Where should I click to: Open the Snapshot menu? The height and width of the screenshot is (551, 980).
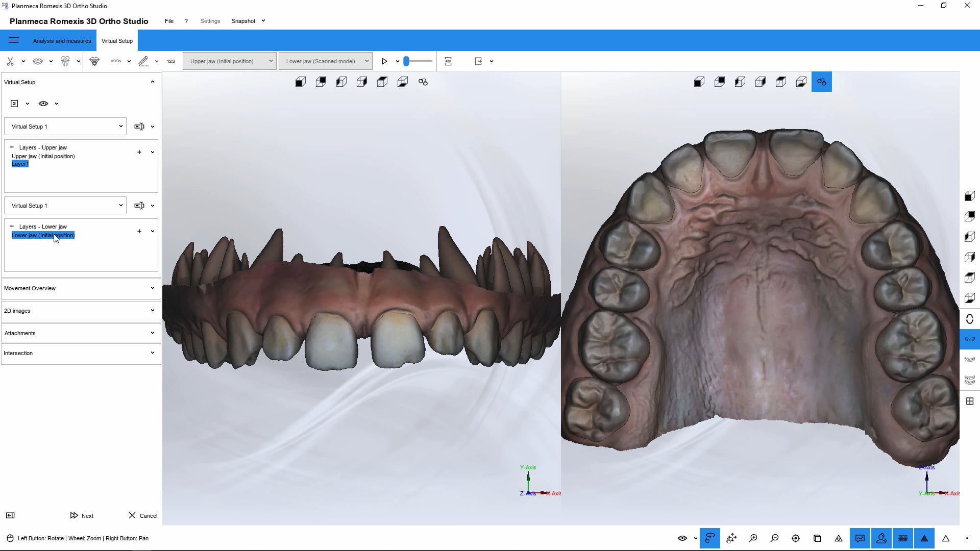[244, 21]
